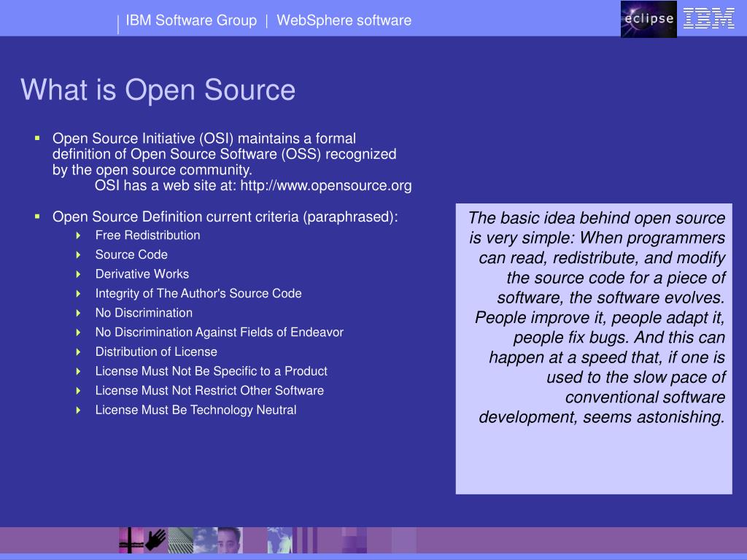Image resolution: width=747 pixels, height=560 pixels.
Task: Click License Must Be Technology Neutral
Action: click(196, 410)
